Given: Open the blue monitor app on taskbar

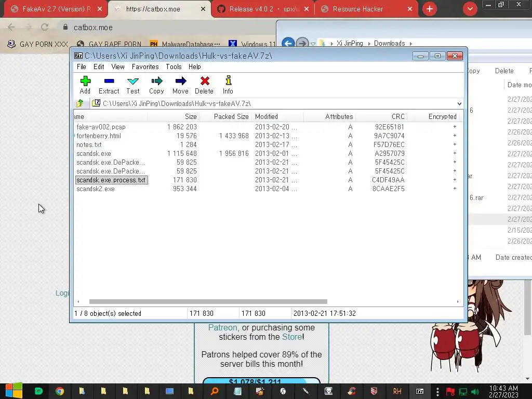Looking at the screenshot, I should pyautogui.click(x=170, y=391).
